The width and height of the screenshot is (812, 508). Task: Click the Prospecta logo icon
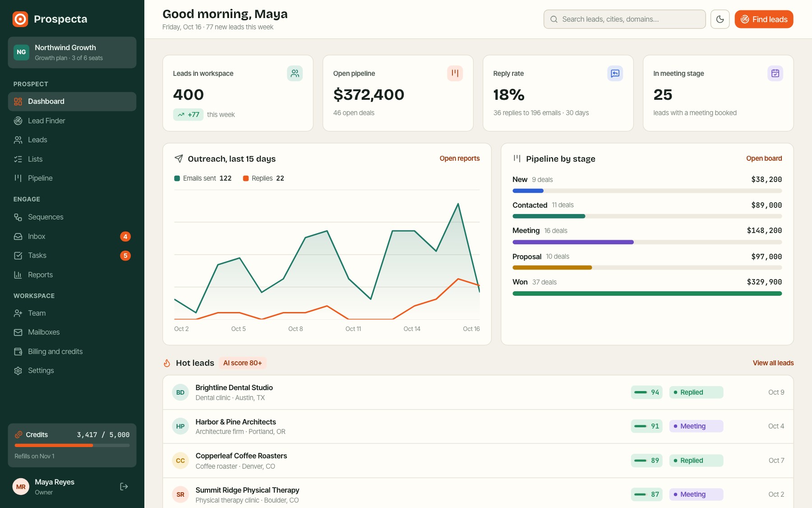tap(20, 19)
